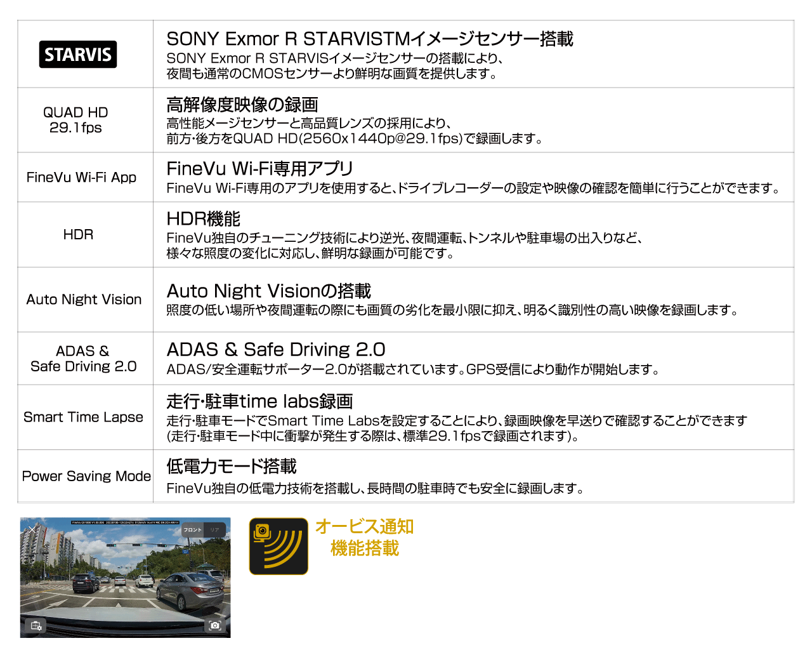Screen dimensions: 812x650
Task: Click the 高解像度映像の録画 heading
Action: 242,104
